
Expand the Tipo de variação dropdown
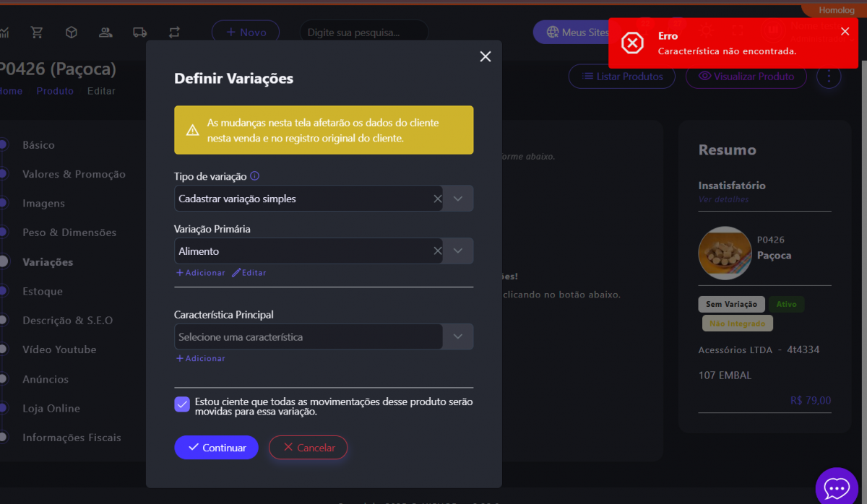[458, 199]
